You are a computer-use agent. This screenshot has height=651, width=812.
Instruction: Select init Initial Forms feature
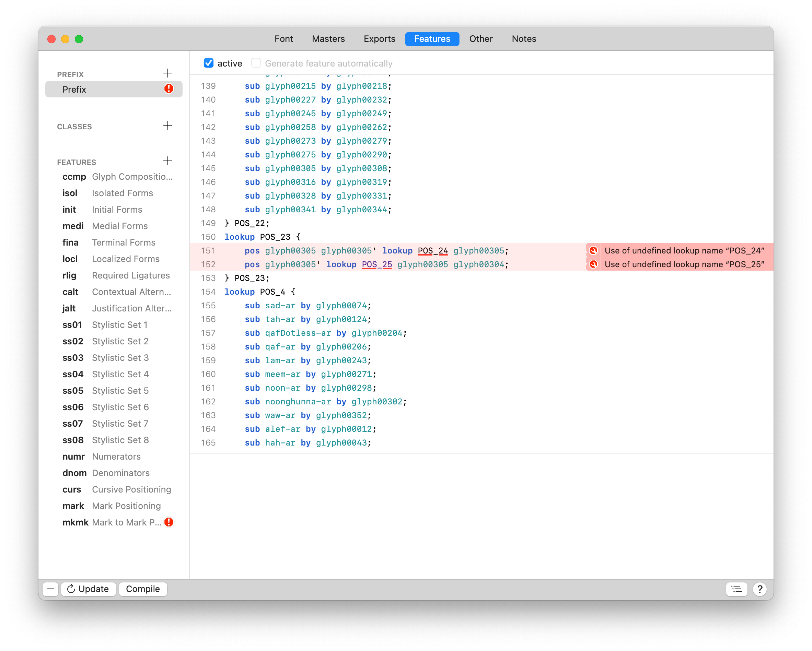(114, 210)
